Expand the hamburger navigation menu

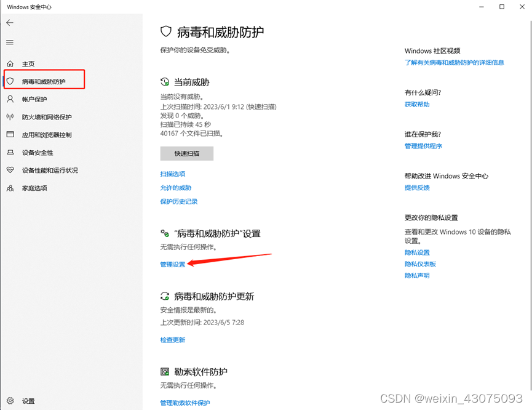click(x=10, y=42)
